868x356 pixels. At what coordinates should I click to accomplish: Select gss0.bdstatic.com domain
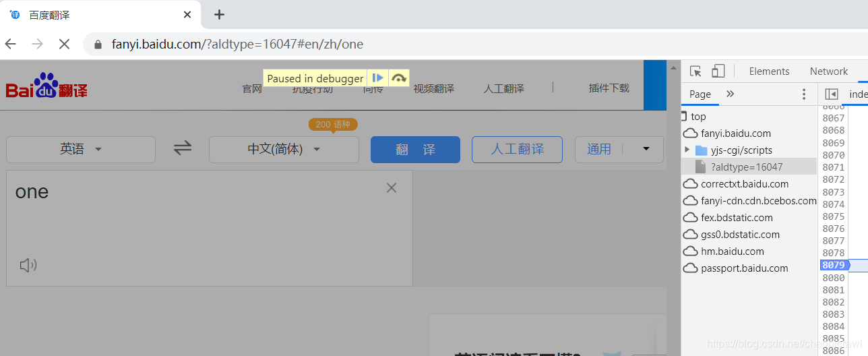pyautogui.click(x=740, y=235)
